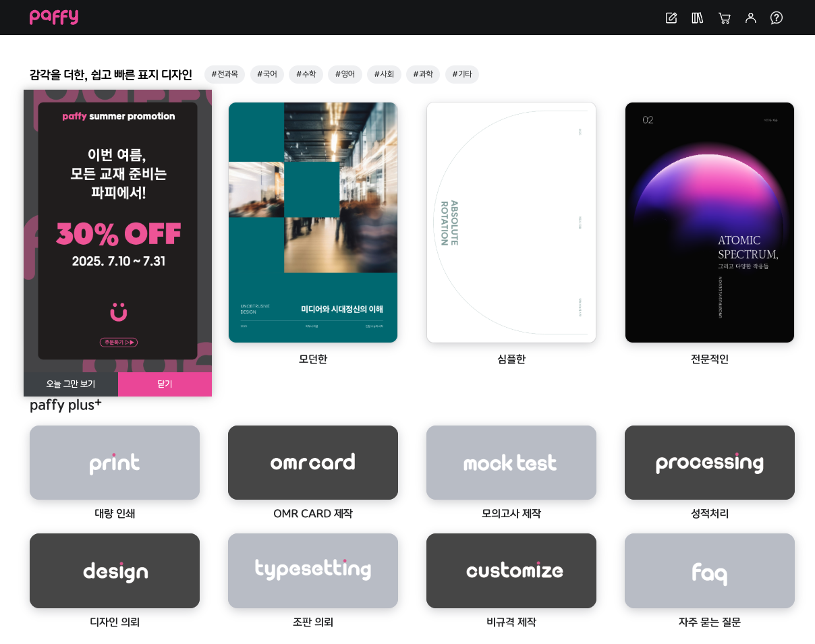This screenshot has height=644, width=815.
Task: Click the 전문적인 label
Action: [710, 359]
